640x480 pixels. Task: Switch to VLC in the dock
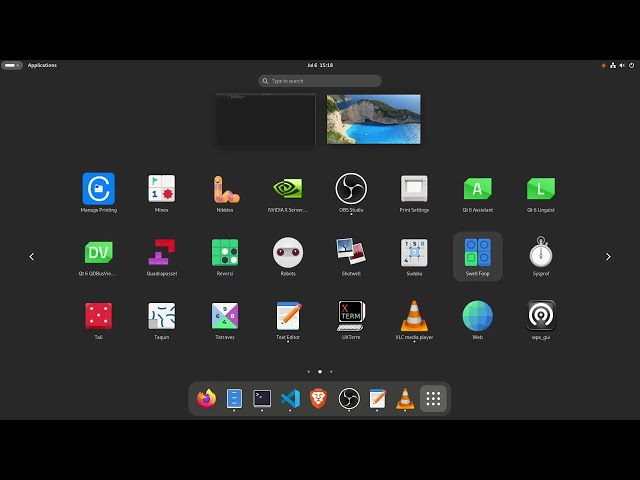[405, 398]
